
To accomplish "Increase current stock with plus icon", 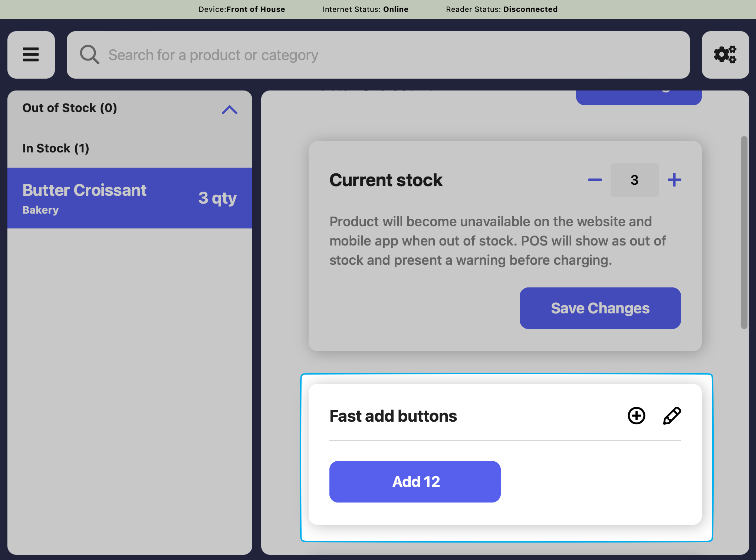I will [674, 180].
